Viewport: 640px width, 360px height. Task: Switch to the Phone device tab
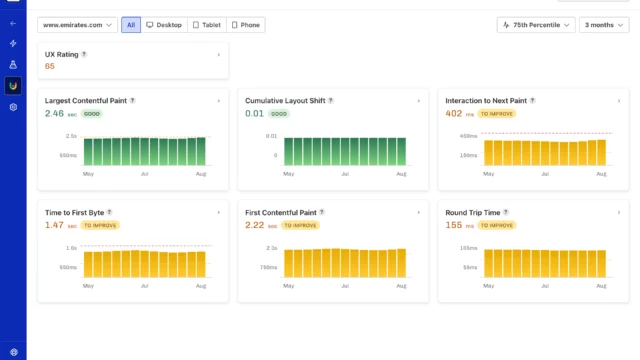[x=246, y=25]
